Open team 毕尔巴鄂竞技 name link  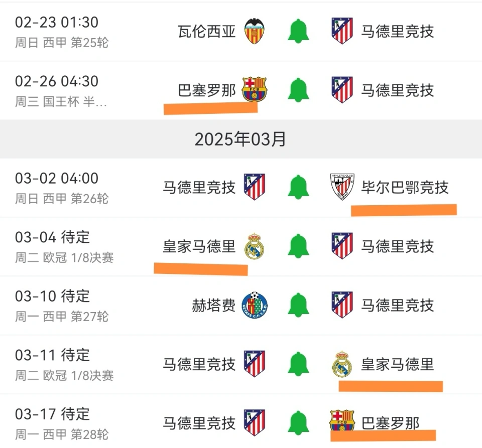tap(405, 187)
